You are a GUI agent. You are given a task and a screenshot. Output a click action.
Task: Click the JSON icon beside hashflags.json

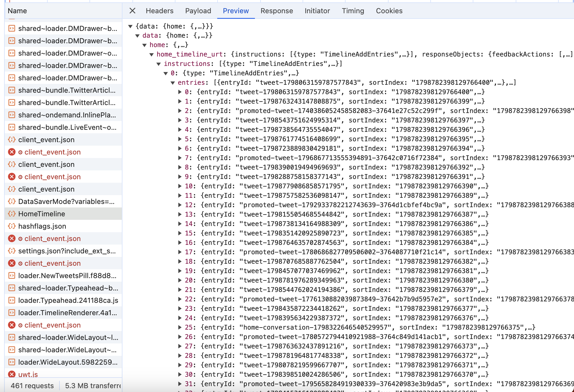(x=12, y=226)
